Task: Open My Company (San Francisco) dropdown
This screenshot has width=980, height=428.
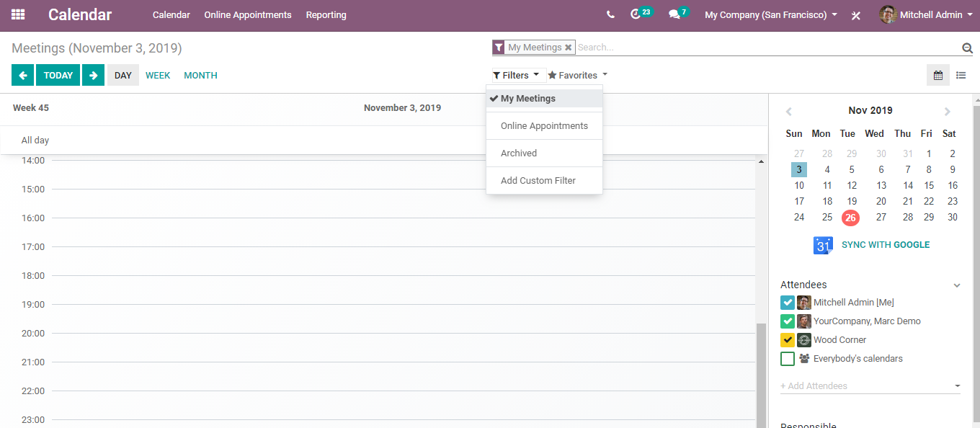Action: point(771,14)
